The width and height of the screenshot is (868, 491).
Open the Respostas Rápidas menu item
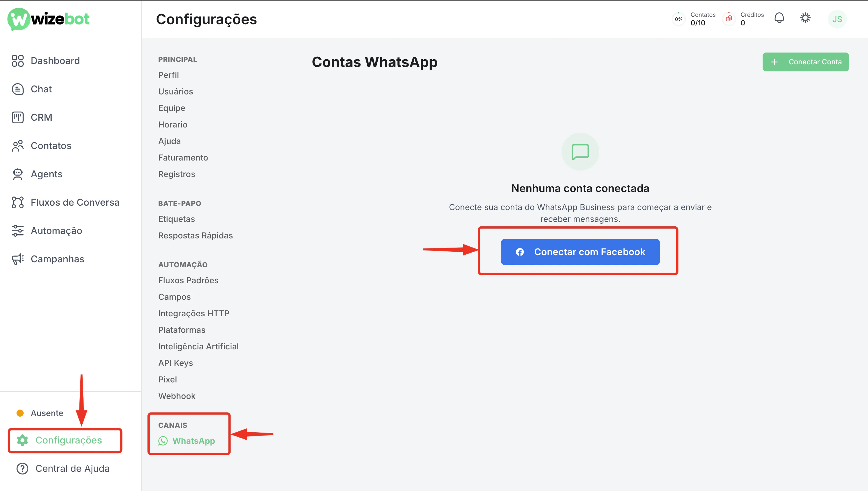click(195, 235)
